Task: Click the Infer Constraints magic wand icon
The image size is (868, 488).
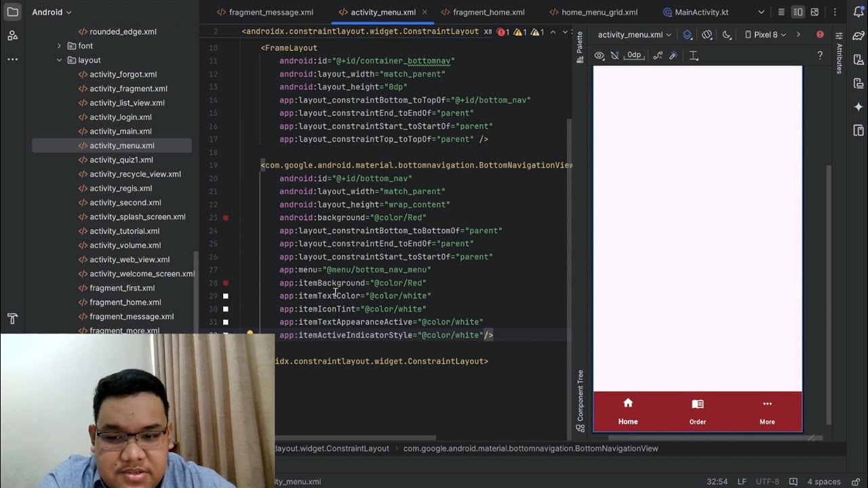Action: pyautogui.click(x=673, y=56)
